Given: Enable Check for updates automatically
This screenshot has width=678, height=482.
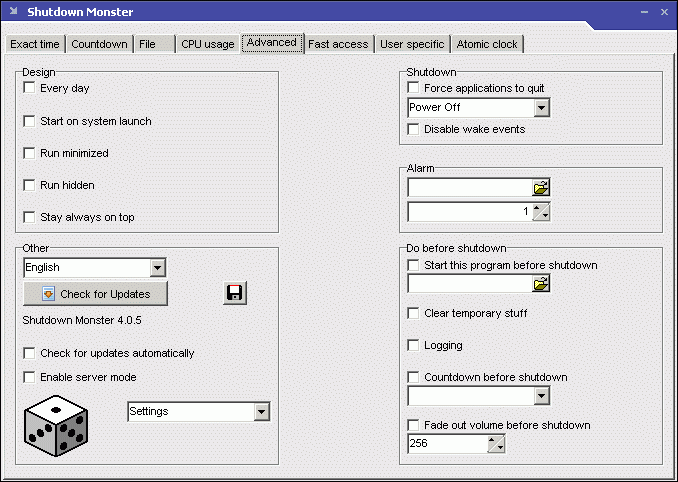Looking at the screenshot, I should click(29, 353).
